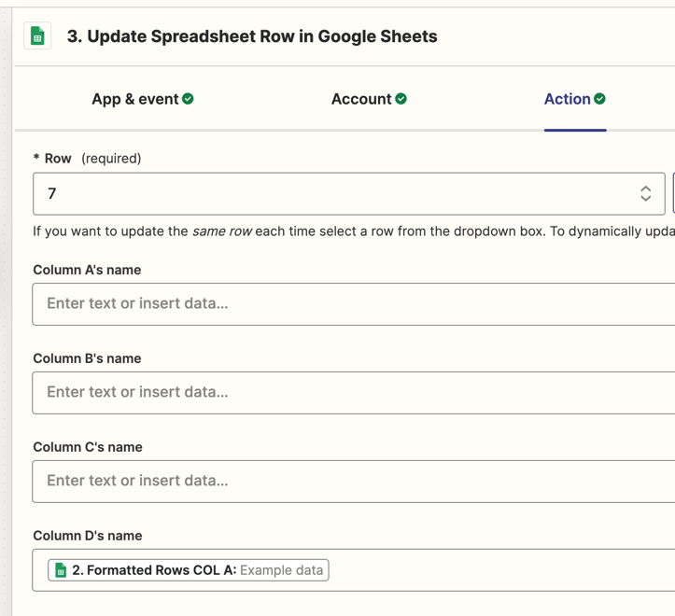
Task: Click the Google Sheets app icon in header
Action: (37, 35)
